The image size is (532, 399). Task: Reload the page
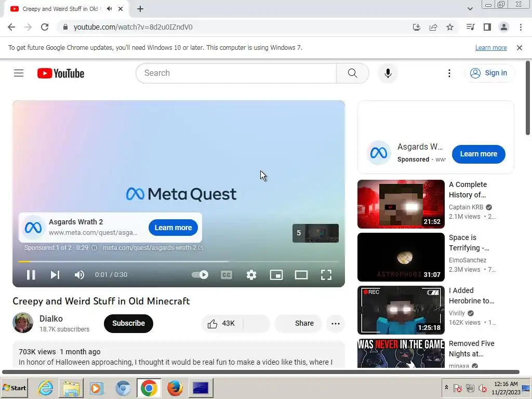(45, 27)
